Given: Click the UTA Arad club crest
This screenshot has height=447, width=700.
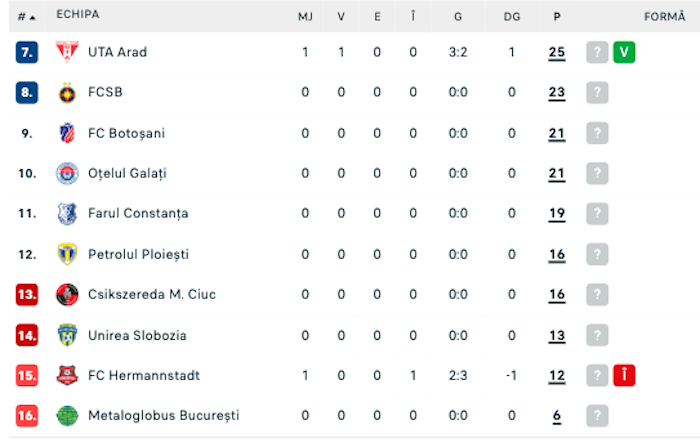Looking at the screenshot, I should coord(67,52).
